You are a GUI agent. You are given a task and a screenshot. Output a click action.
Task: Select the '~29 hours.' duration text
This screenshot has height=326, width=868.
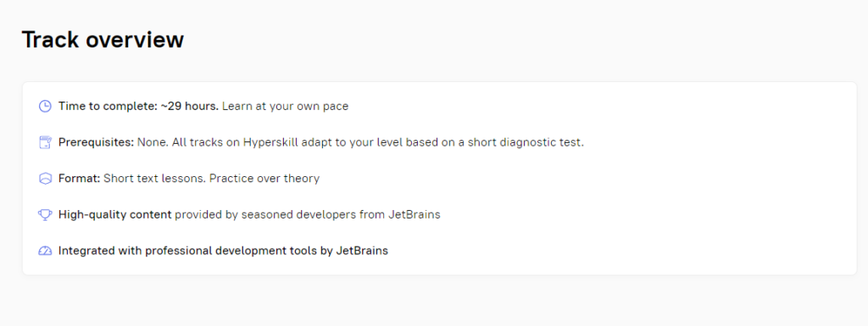190,106
